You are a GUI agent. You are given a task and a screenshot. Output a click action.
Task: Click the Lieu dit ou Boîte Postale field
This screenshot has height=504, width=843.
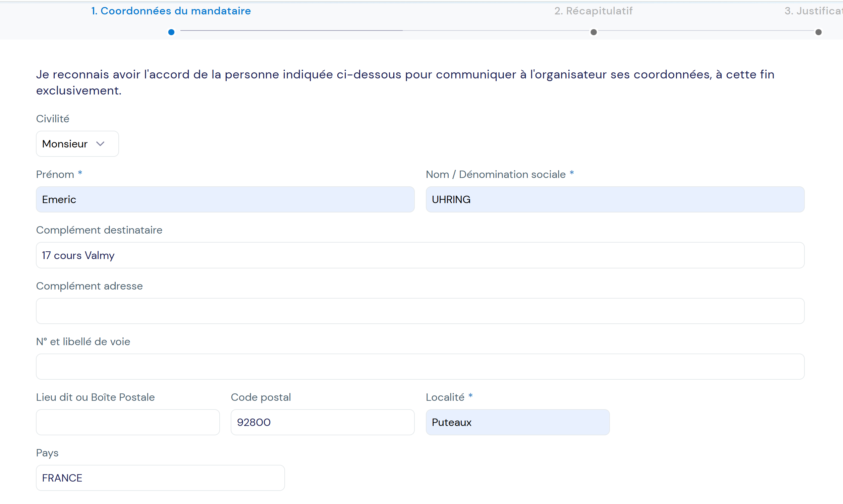128,422
